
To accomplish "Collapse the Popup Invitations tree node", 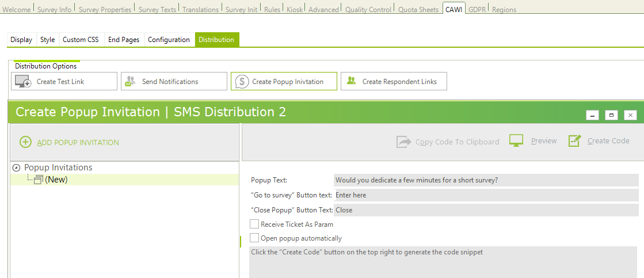I will point(16,168).
